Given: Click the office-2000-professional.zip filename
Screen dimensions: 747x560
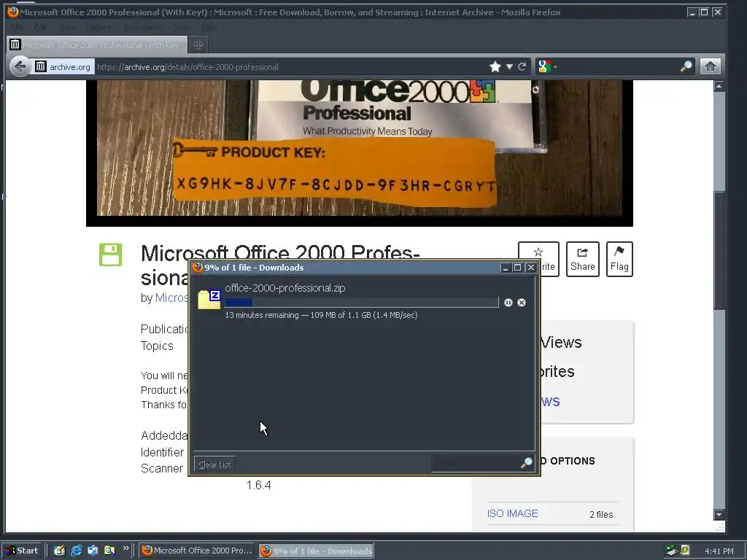Looking at the screenshot, I should pyautogui.click(x=285, y=288).
